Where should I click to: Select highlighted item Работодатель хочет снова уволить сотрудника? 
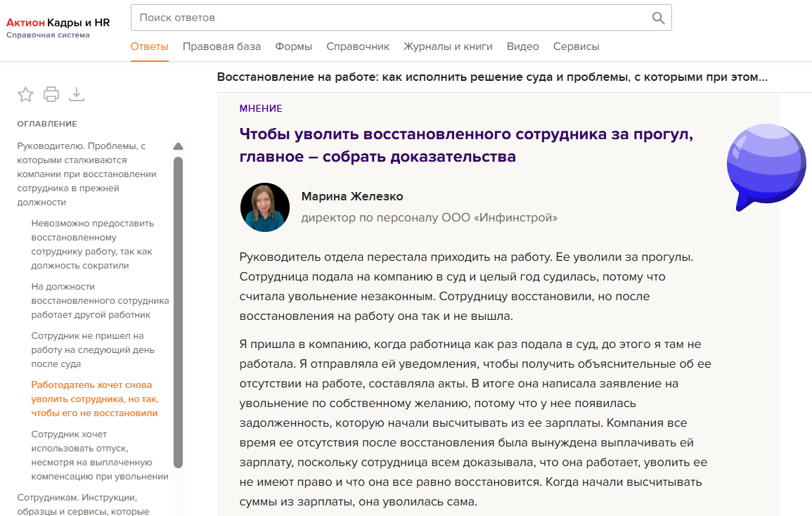(x=95, y=399)
